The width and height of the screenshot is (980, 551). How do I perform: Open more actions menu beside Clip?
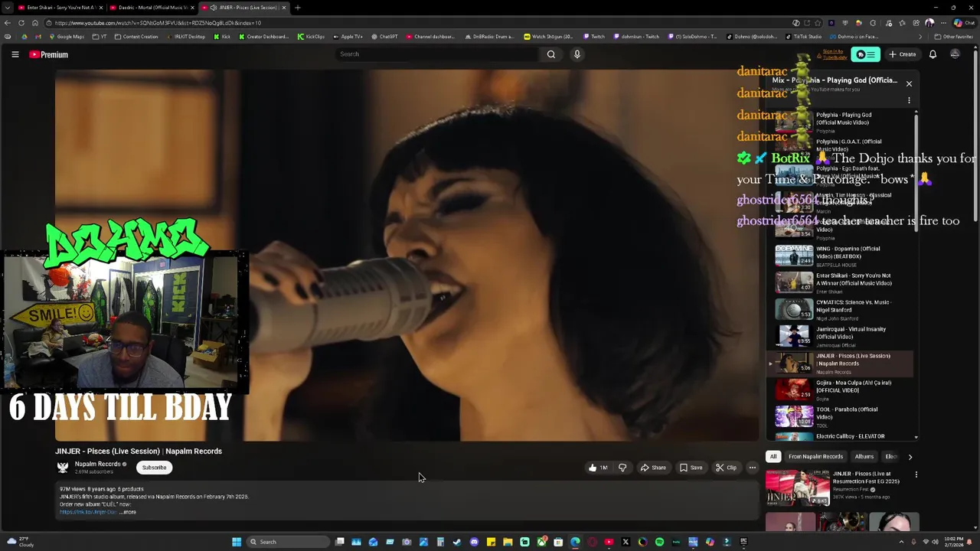[x=753, y=468]
